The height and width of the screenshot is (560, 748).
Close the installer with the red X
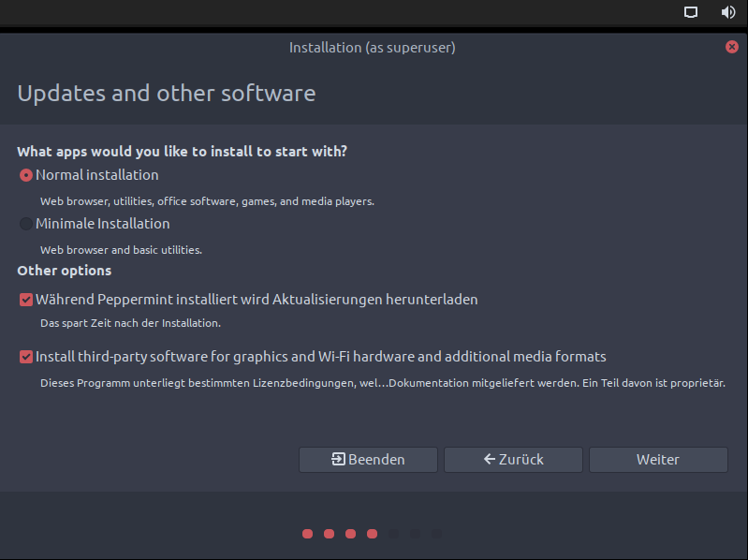click(732, 47)
